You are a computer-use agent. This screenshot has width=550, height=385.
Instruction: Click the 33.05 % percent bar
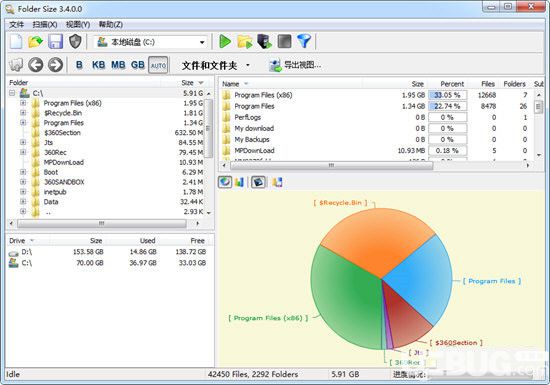(448, 95)
